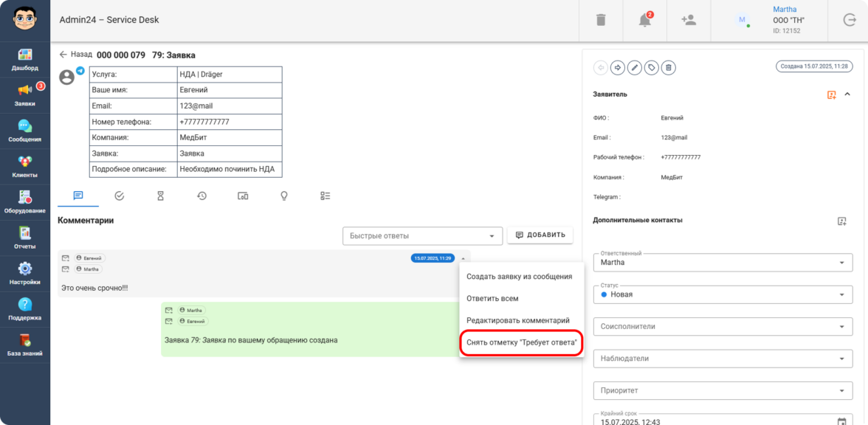
Task: Click the Martha chip in green comment
Action: [192, 311]
